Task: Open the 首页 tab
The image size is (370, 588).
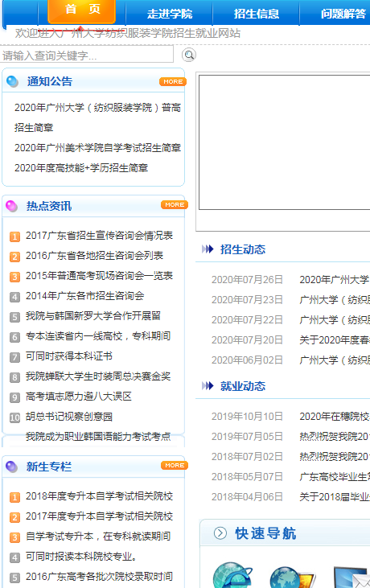Action: (x=82, y=10)
